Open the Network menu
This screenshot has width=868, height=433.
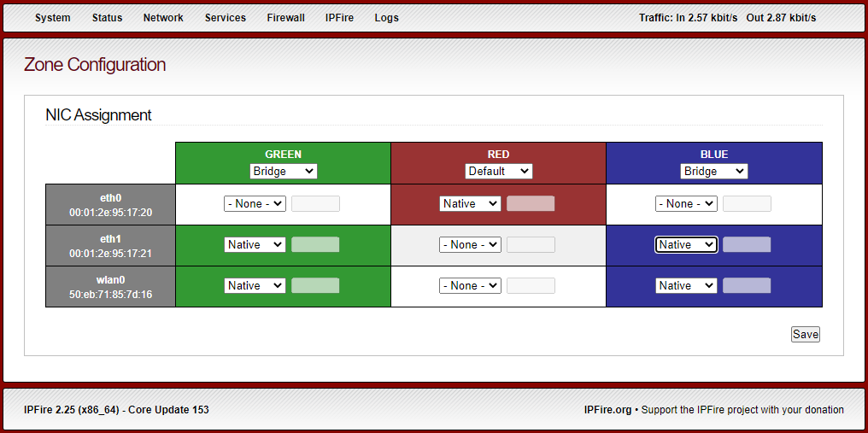click(163, 18)
